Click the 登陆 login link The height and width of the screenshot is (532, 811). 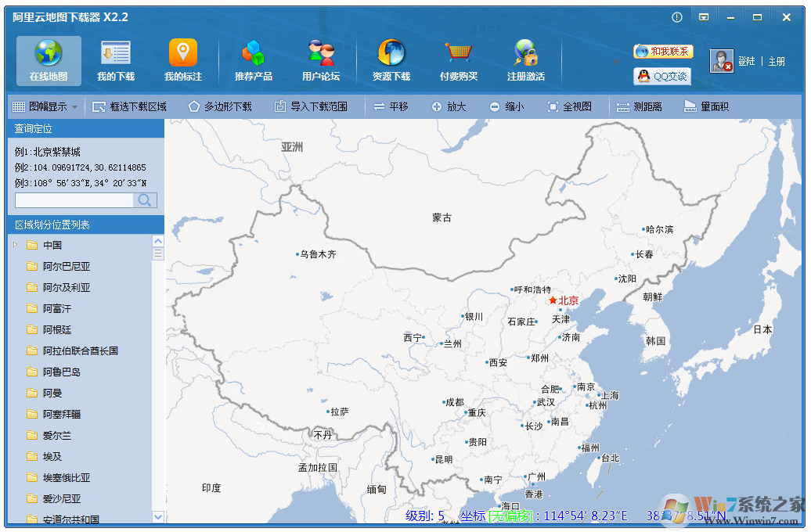click(748, 60)
